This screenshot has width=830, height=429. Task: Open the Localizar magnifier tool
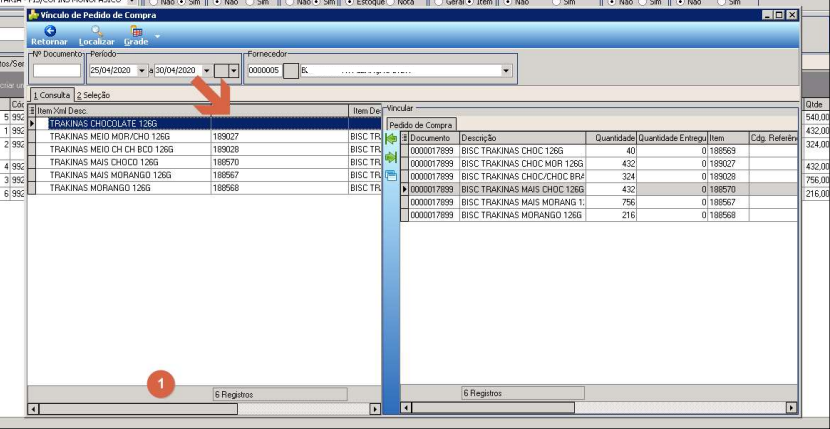pyautogui.click(x=97, y=31)
